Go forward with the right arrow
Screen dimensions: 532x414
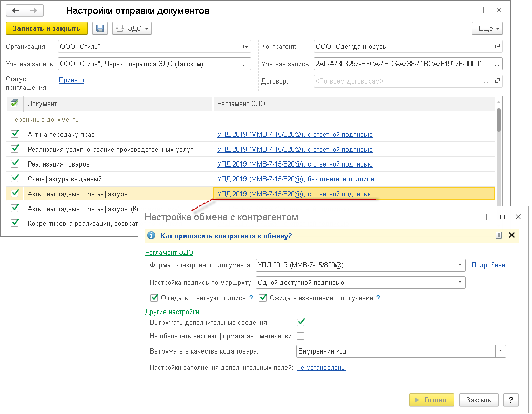34,10
